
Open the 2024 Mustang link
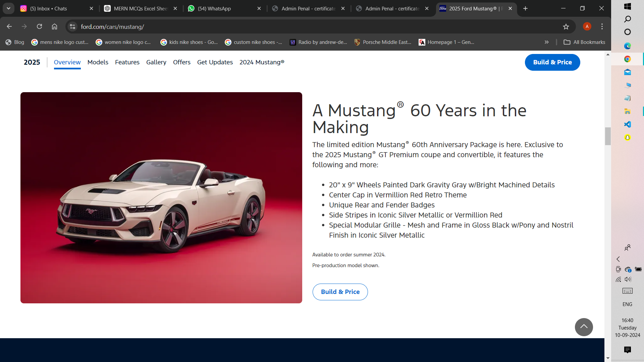(x=262, y=62)
